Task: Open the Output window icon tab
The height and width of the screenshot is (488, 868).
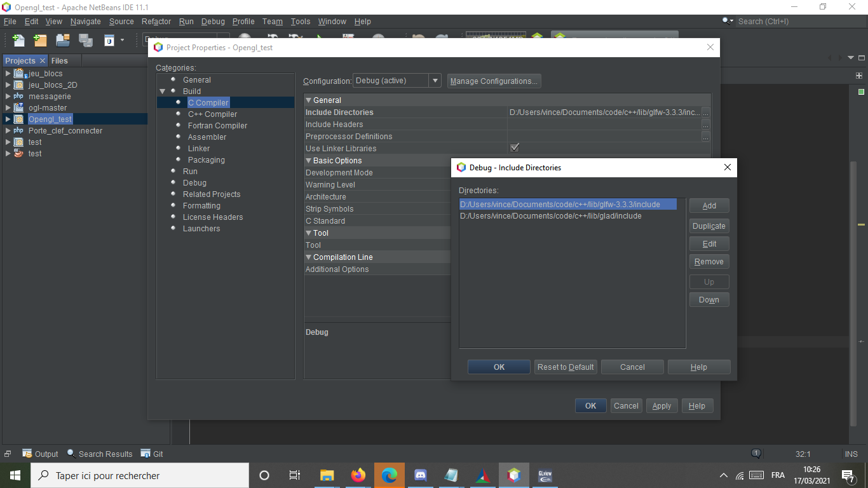Action: [x=40, y=454]
